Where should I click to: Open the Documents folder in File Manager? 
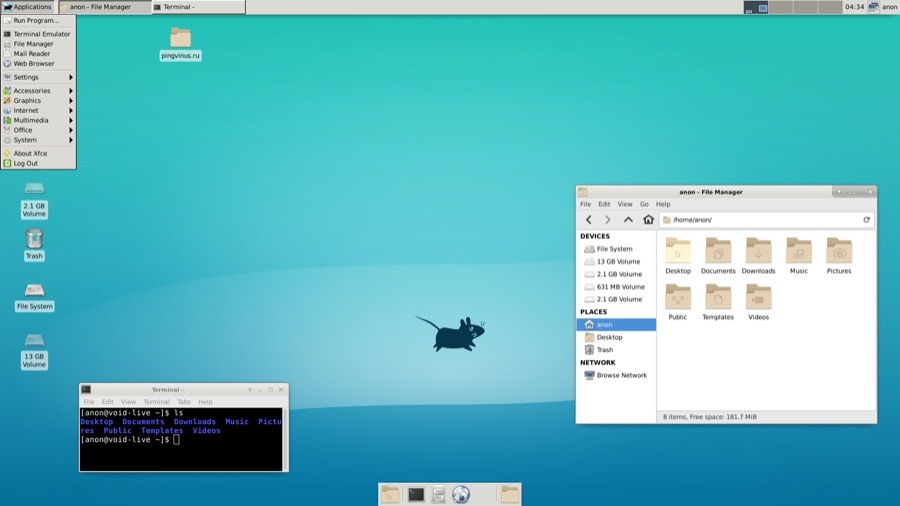point(718,256)
